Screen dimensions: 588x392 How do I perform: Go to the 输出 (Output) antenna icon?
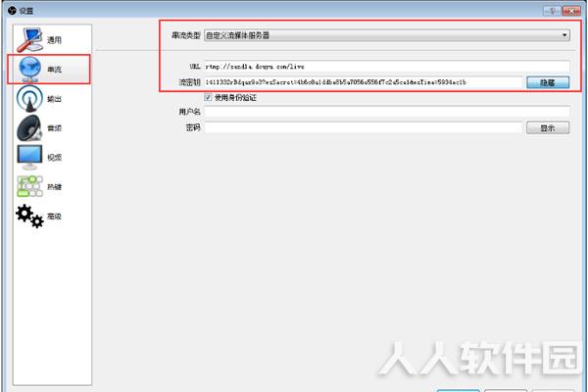pyautogui.click(x=29, y=99)
